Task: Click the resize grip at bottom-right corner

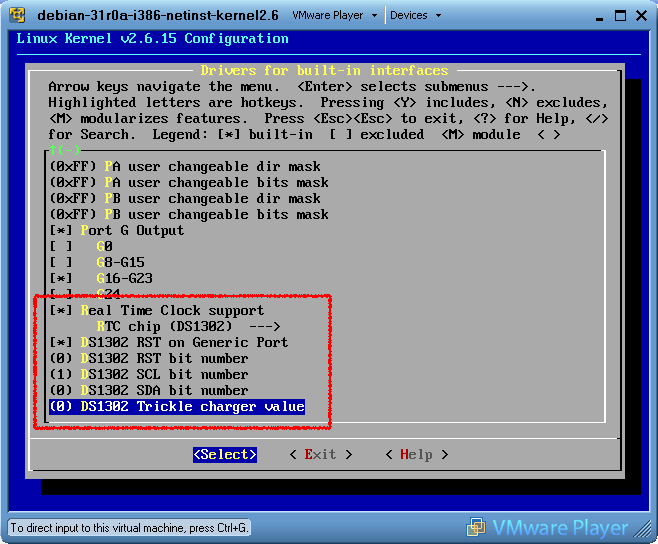Action: (x=642, y=529)
